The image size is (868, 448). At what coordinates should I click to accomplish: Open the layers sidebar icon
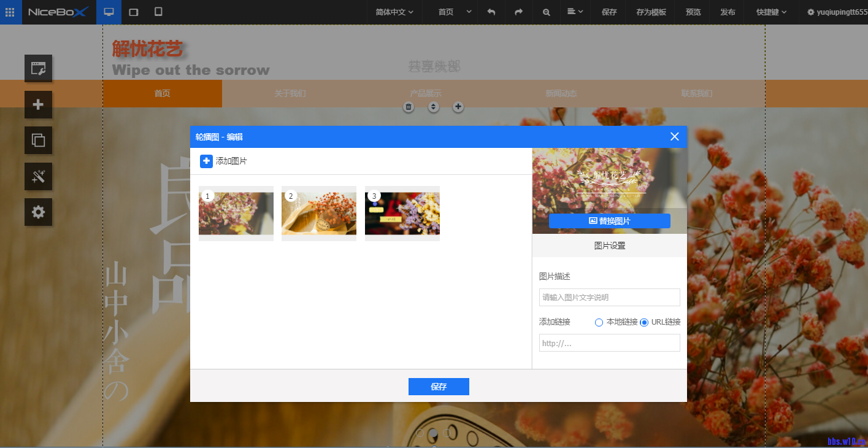38,140
